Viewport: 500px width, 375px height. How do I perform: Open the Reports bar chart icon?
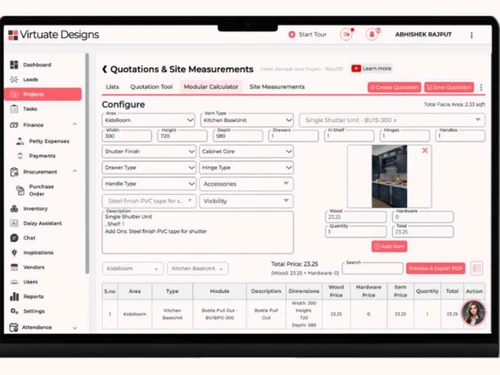point(14,296)
